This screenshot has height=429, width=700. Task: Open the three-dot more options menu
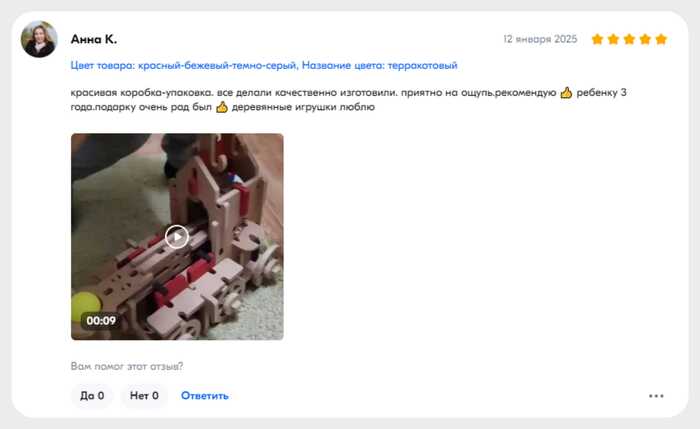click(x=656, y=396)
